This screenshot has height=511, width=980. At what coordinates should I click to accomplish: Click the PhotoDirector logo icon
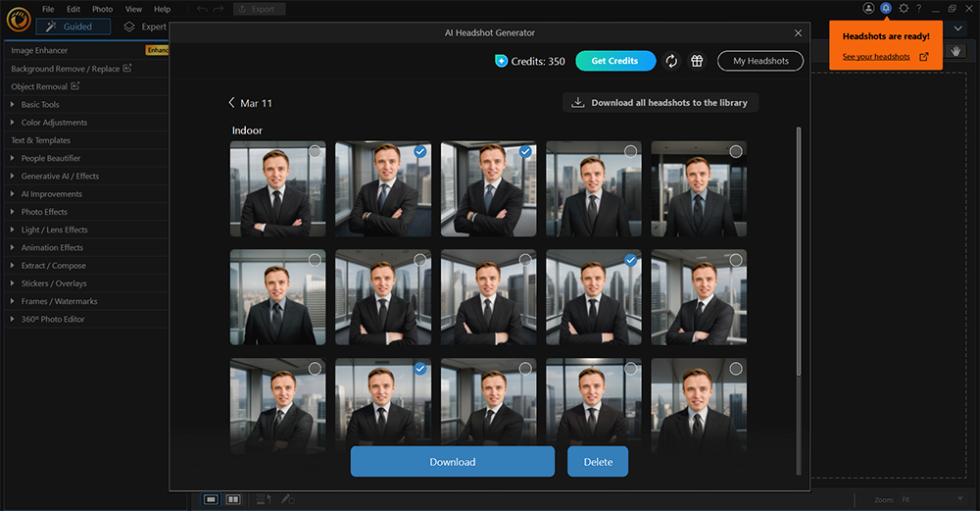19,20
